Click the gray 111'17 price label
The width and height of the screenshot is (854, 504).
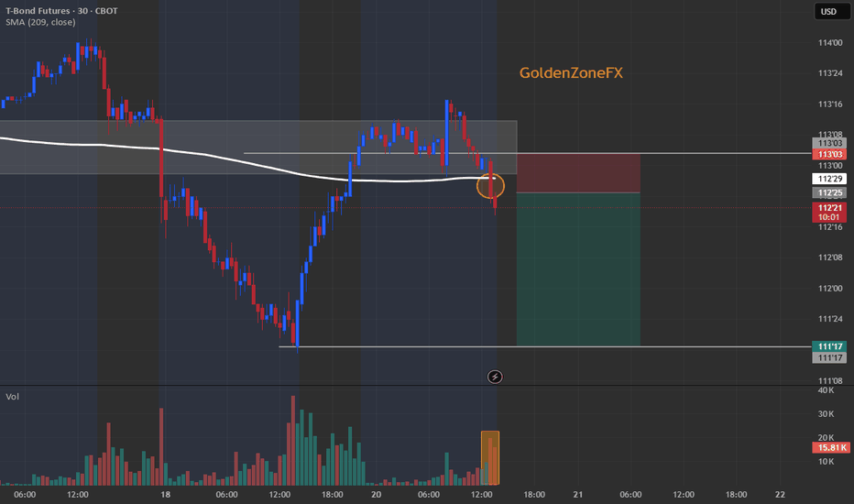tap(829, 358)
